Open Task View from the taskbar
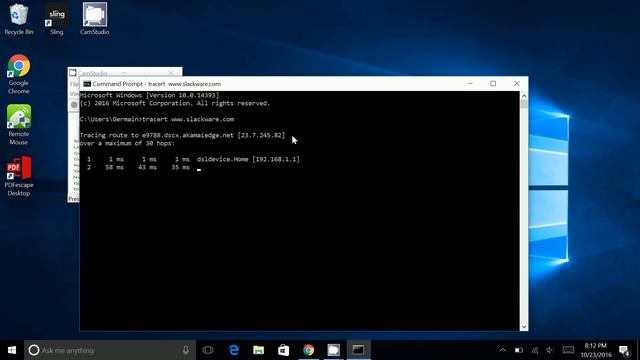This screenshot has height=360, width=640. 208,350
